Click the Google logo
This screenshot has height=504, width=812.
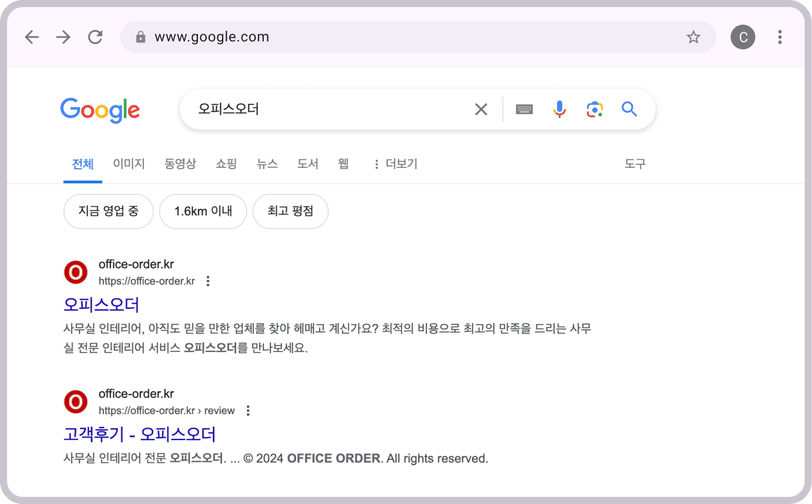click(x=100, y=110)
